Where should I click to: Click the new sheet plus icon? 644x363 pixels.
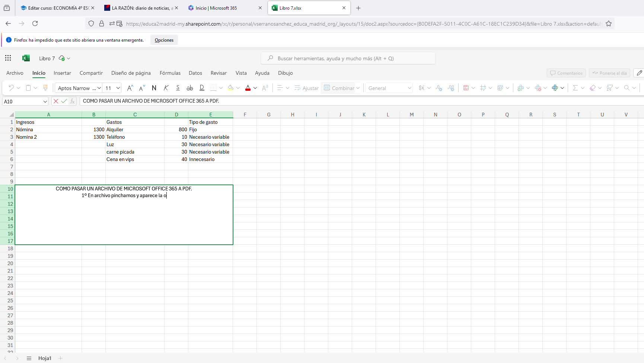coord(60,358)
